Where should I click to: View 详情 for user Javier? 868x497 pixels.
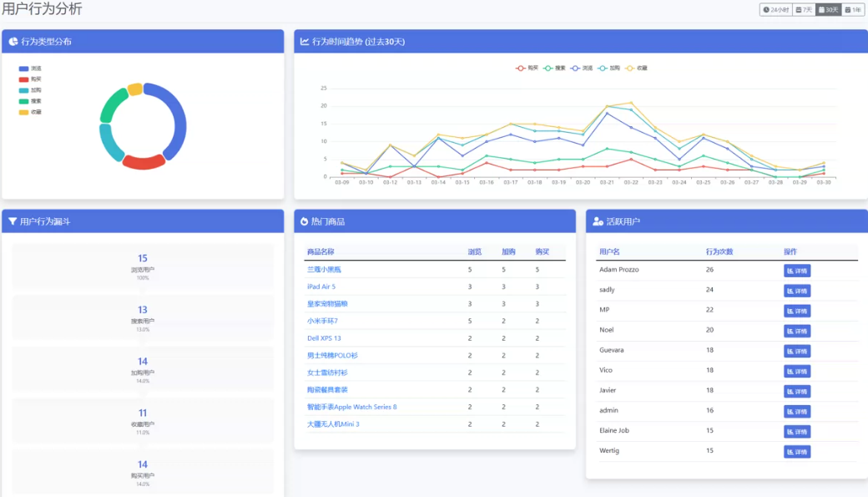(x=797, y=391)
